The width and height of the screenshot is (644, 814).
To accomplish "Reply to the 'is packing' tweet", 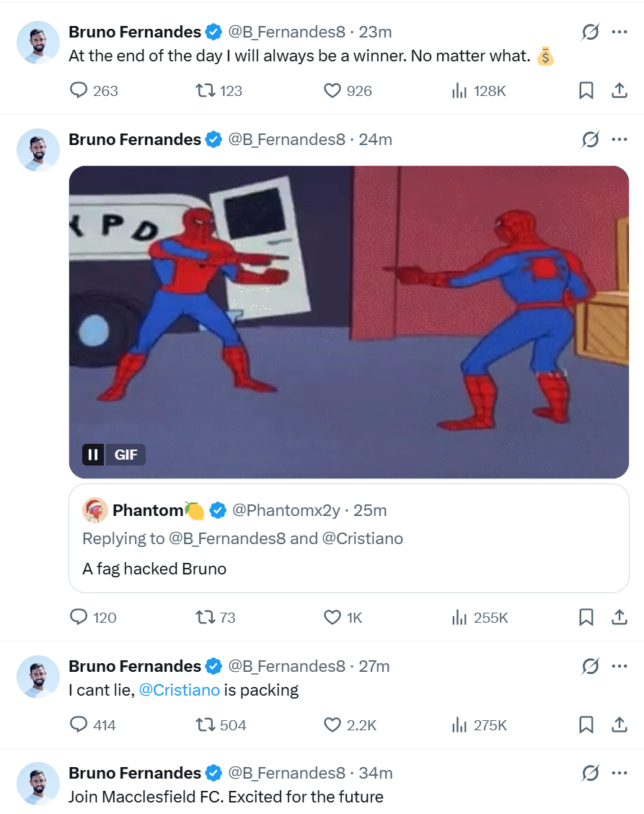I will [79, 725].
